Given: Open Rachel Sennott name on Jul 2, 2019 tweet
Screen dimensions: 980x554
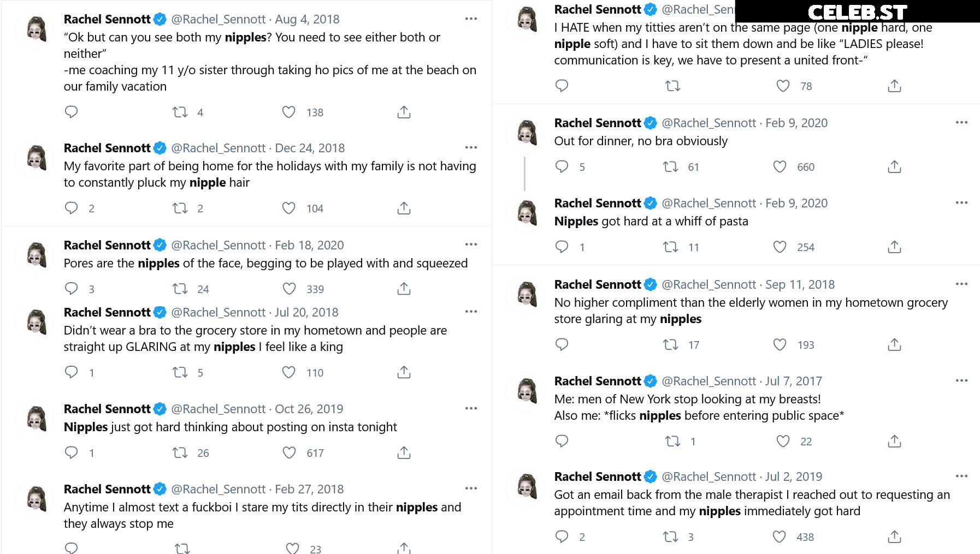Looking at the screenshot, I should point(598,476).
